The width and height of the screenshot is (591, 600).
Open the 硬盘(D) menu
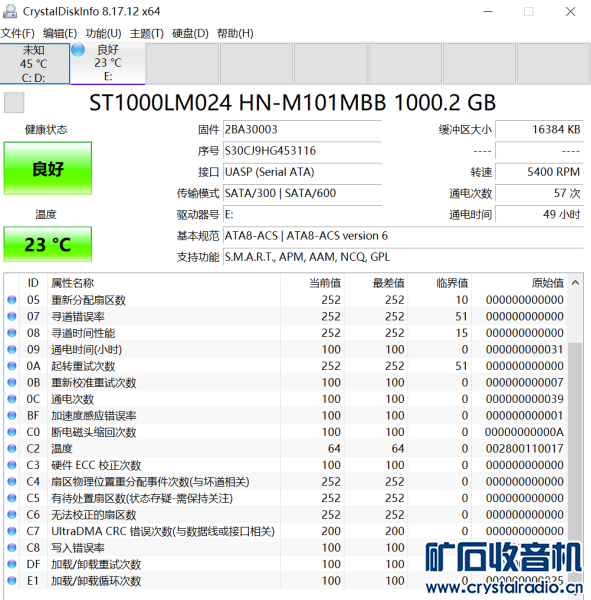190,34
